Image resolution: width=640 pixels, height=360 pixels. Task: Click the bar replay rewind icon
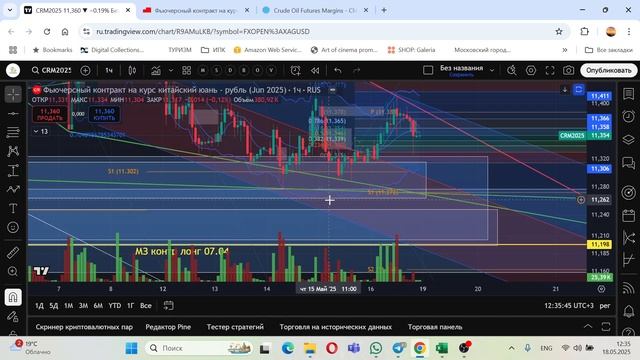click(315, 70)
